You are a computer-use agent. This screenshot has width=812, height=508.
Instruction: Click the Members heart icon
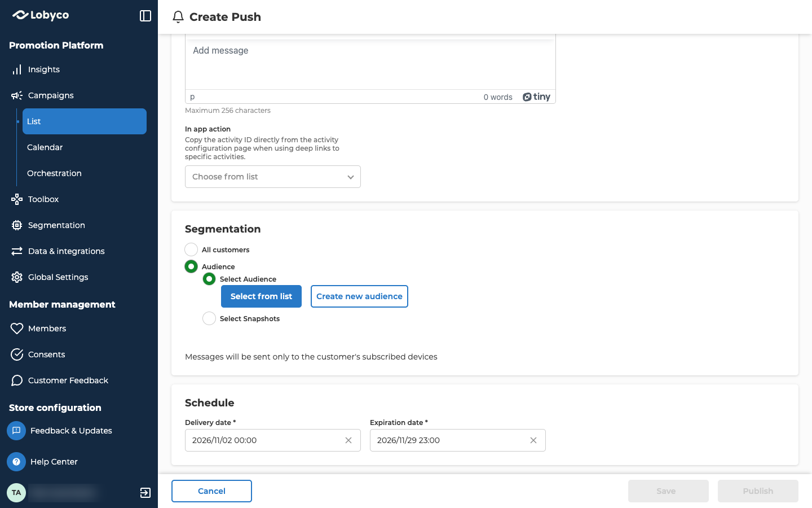click(17, 329)
